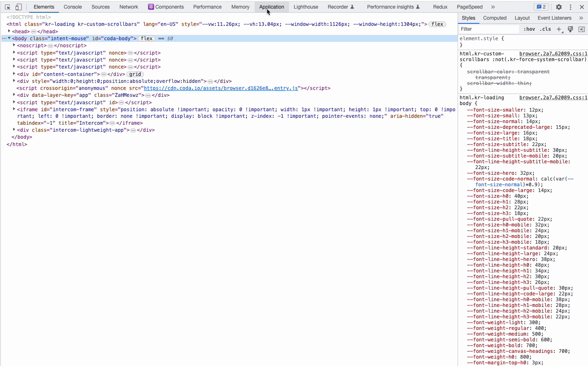Switch to the Console tab
This screenshot has height=366, width=588.
coord(73,7)
